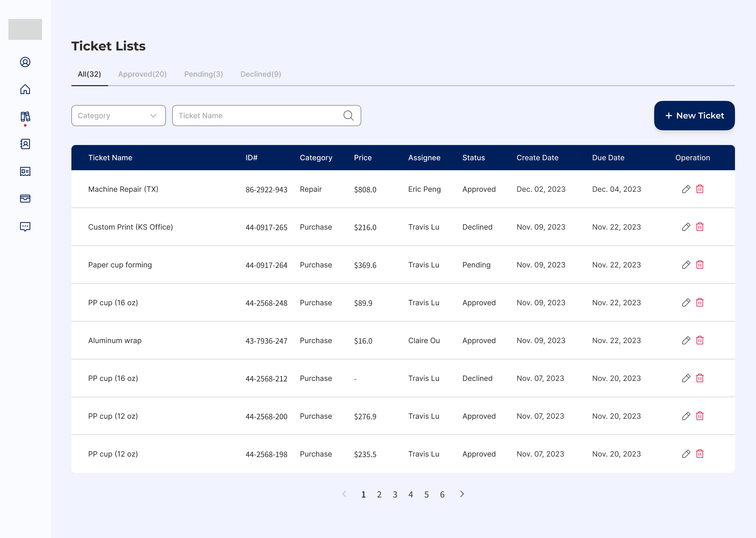Image resolution: width=756 pixels, height=538 pixels.
Task: Click the search magnifier icon
Action: point(348,116)
